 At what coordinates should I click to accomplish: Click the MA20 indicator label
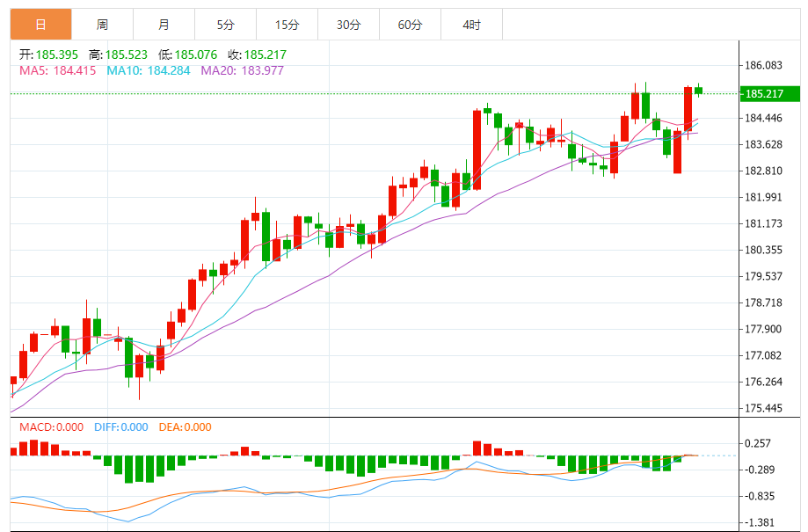[x=242, y=70]
